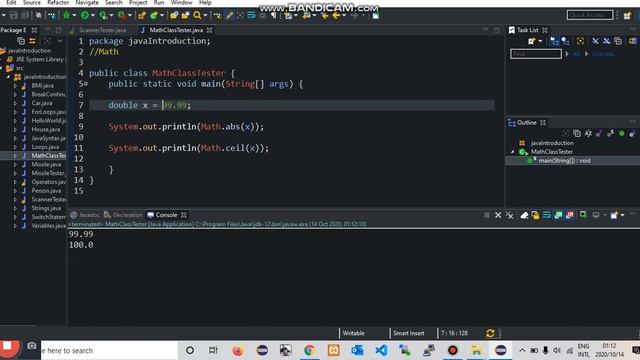
Task: Click refresh icon in status bar
Action: click(x=490, y=333)
